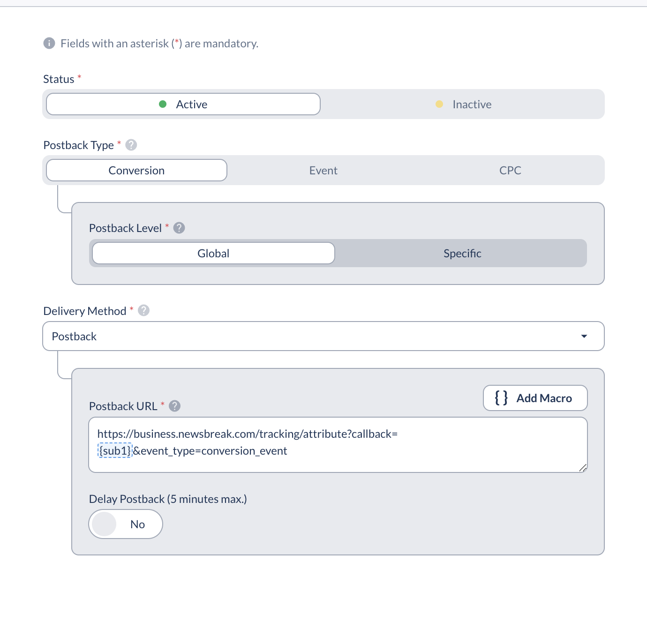
Task: Click the resize handle on the Postback URL box
Action: pos(583,467)
